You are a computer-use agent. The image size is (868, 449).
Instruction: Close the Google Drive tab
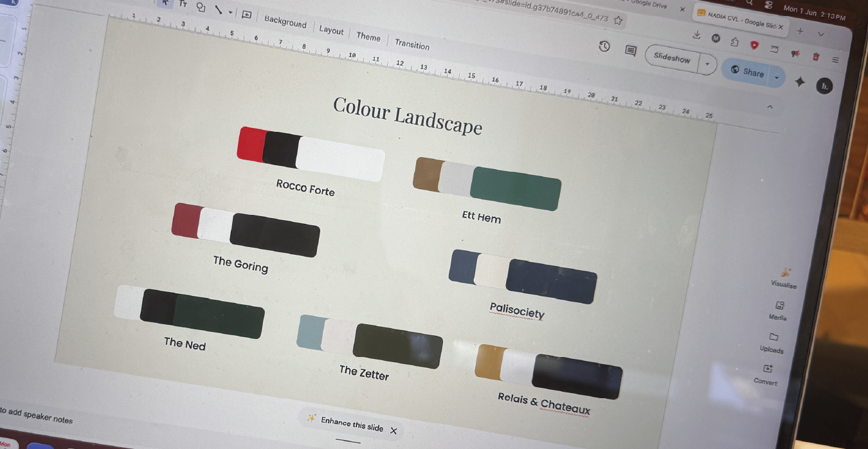pos(682,9)
